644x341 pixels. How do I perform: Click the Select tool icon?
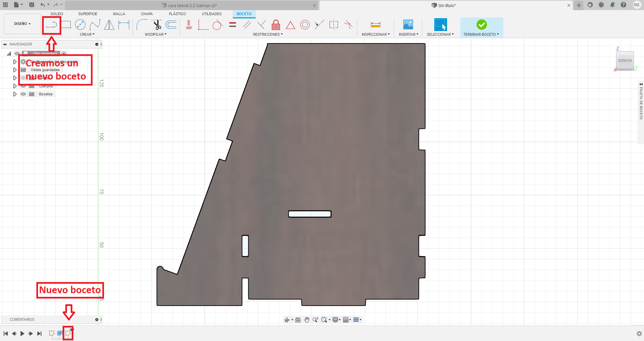(x=440, y=25)
